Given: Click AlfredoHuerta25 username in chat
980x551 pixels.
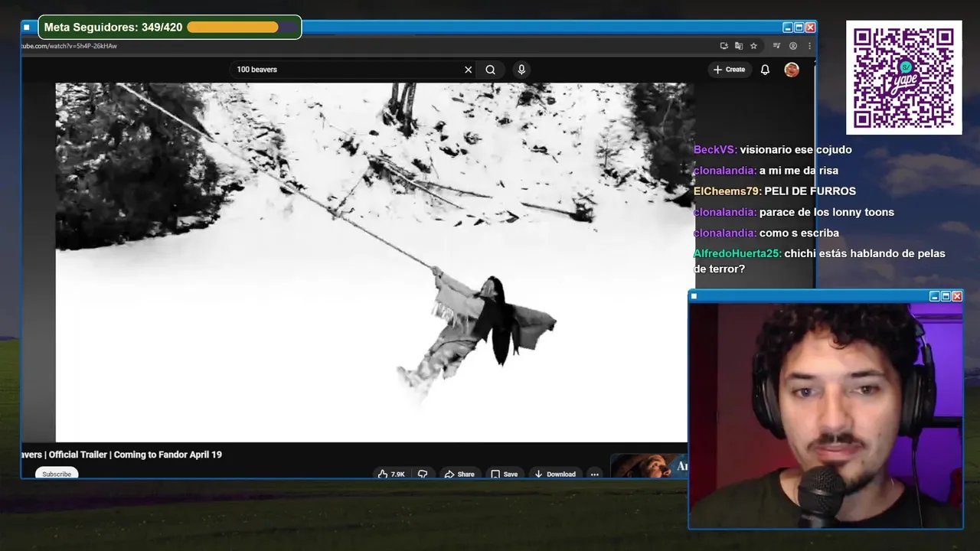Looking at the screenshot, I should (737, 253).
